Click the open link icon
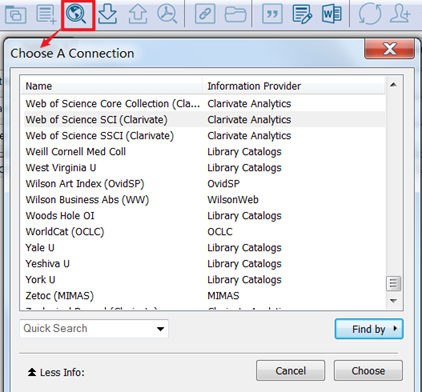 click(205, 14)
